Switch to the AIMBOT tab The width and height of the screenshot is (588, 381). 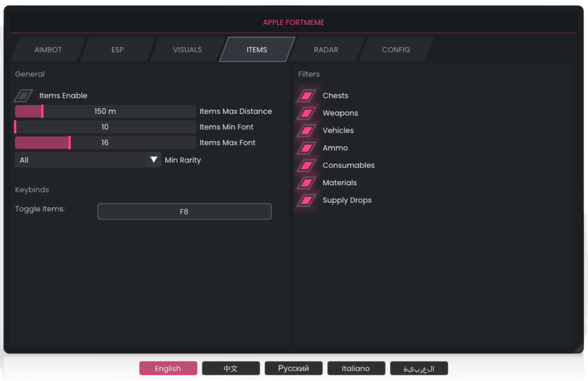point(48,50)
